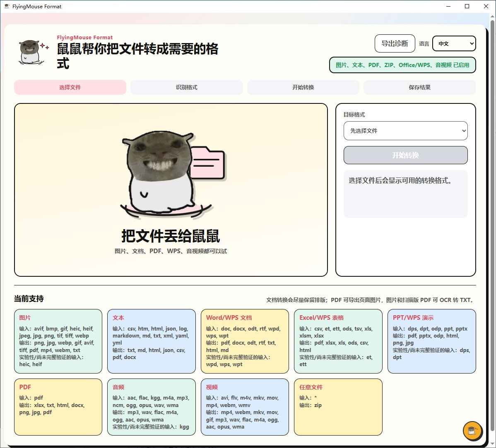Click the floating hamster button at bottom right
Screen dimensions: 496x448
(x=472, y=431)
